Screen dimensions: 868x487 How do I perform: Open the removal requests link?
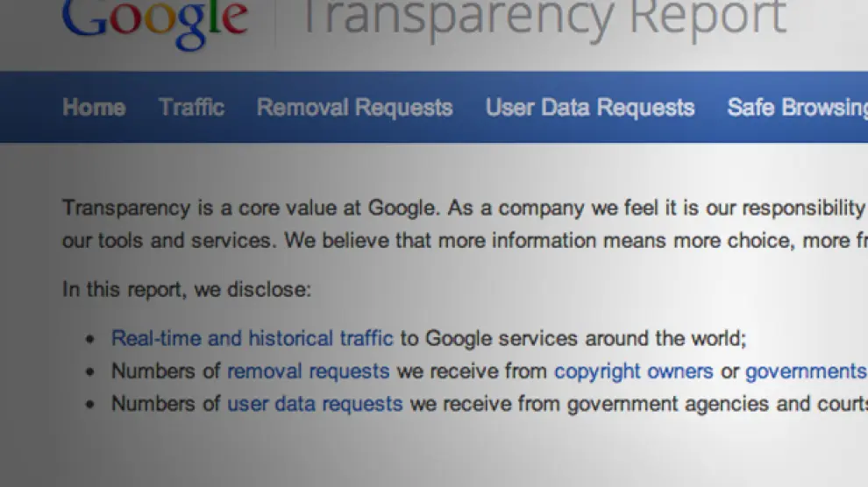(308, 371)
